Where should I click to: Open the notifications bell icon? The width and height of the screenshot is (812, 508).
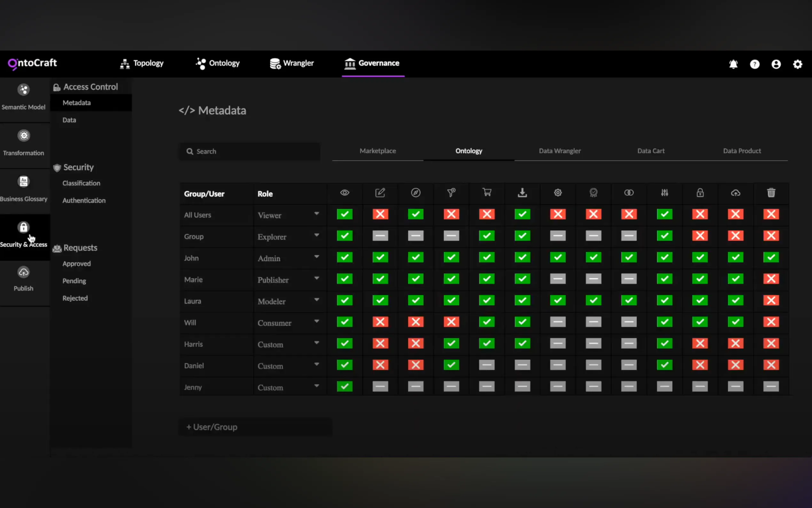click(733, 64)
